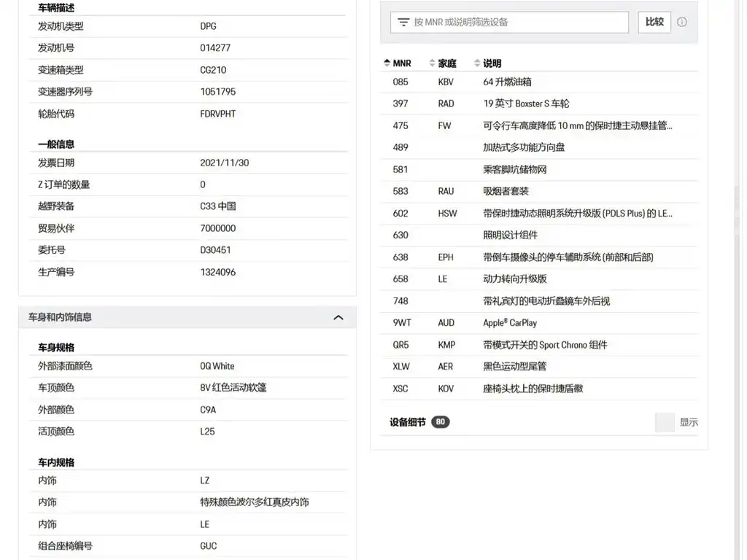Focus the 按 MNR 或说明筛选设备 field
The height and width of the screenshot is (560, 747).
[509, 22]
